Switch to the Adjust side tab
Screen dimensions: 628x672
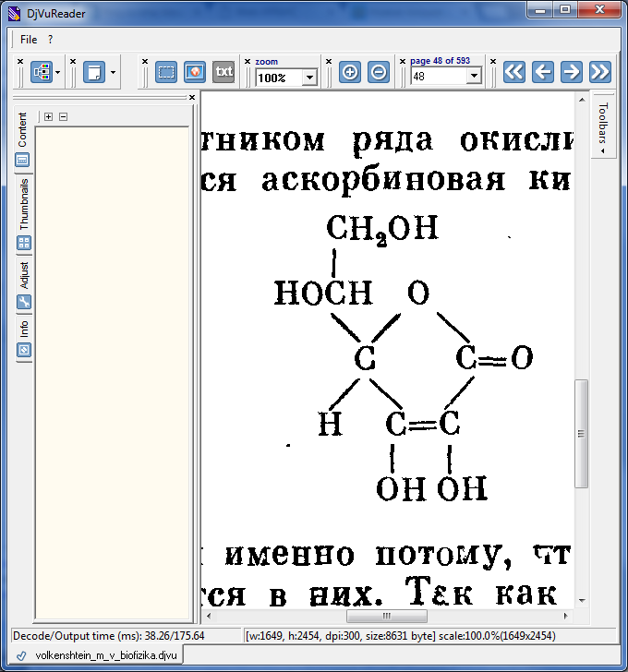(24, 276)
